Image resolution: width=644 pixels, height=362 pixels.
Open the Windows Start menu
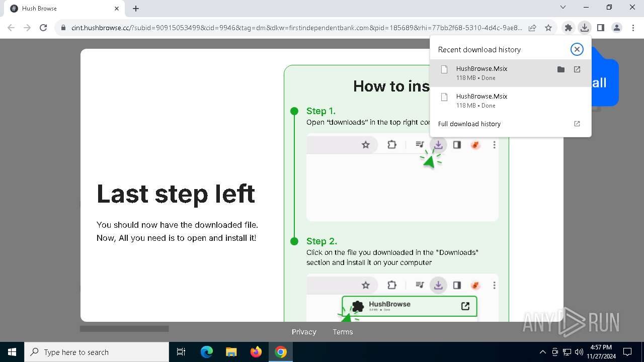click(x=12, y=352)
